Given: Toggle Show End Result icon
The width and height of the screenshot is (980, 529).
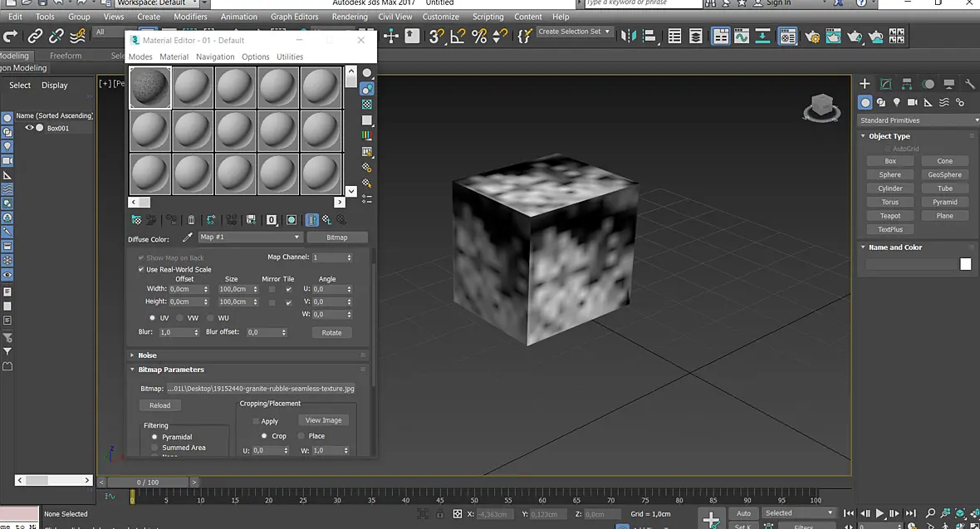Looking at the screenshot, I should [x=312, y=219].
